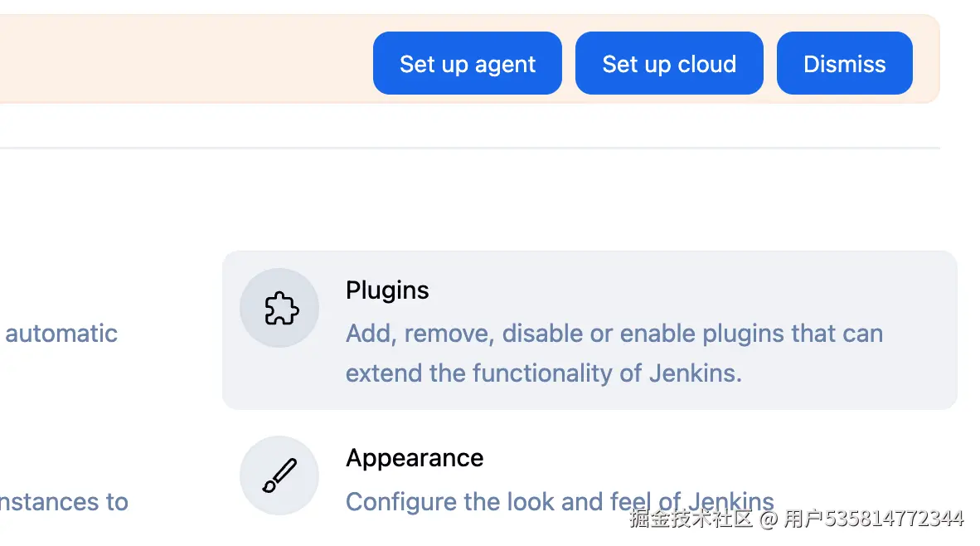Click the "@" symbol in the watermark
This screenshot has width=980, height=546.
point(768,519)
